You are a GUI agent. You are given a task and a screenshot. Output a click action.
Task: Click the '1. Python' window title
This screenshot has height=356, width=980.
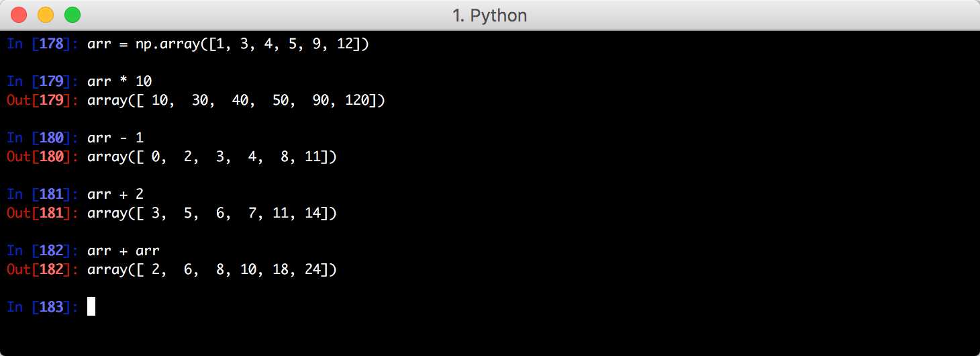click(x=490, y=15)
